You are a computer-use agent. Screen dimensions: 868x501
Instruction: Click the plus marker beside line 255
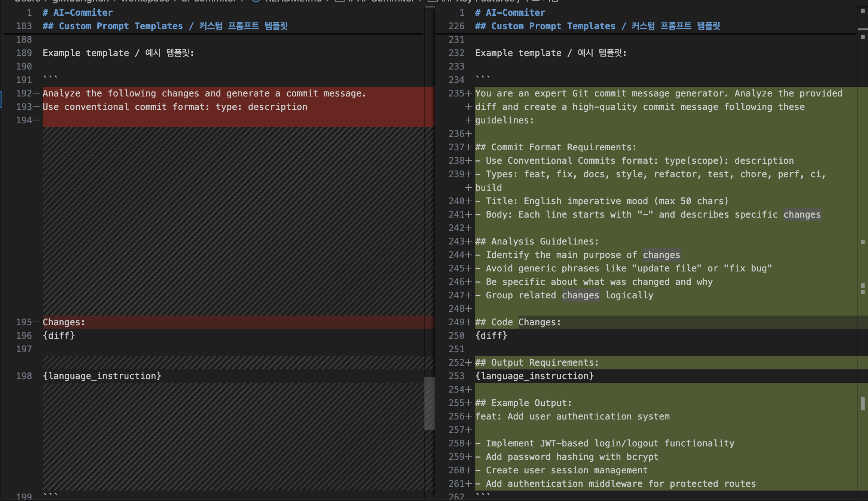point(468,403)
